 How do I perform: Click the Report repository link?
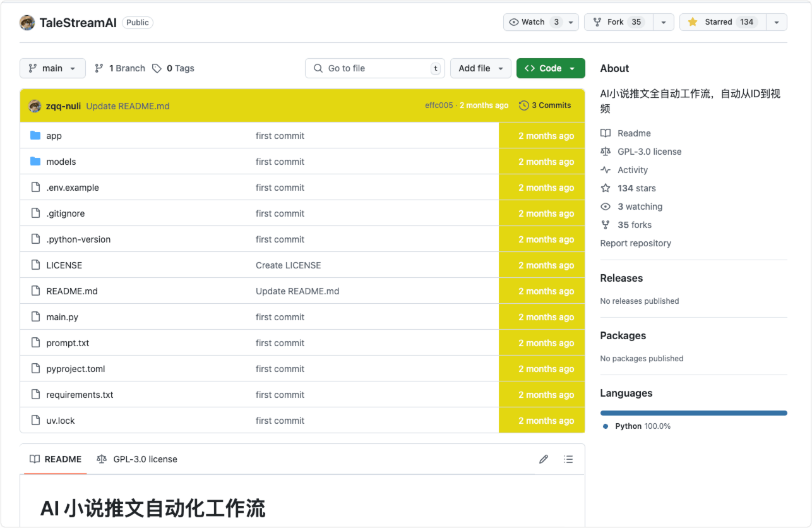635,243
